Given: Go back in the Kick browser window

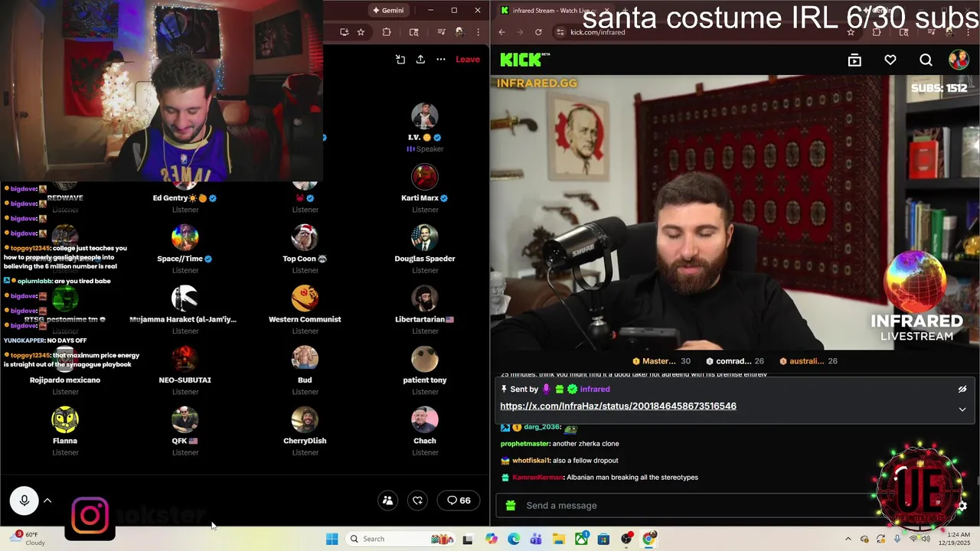Looking at the screenshot, I should pyautogui.click(x=501, y=32).
